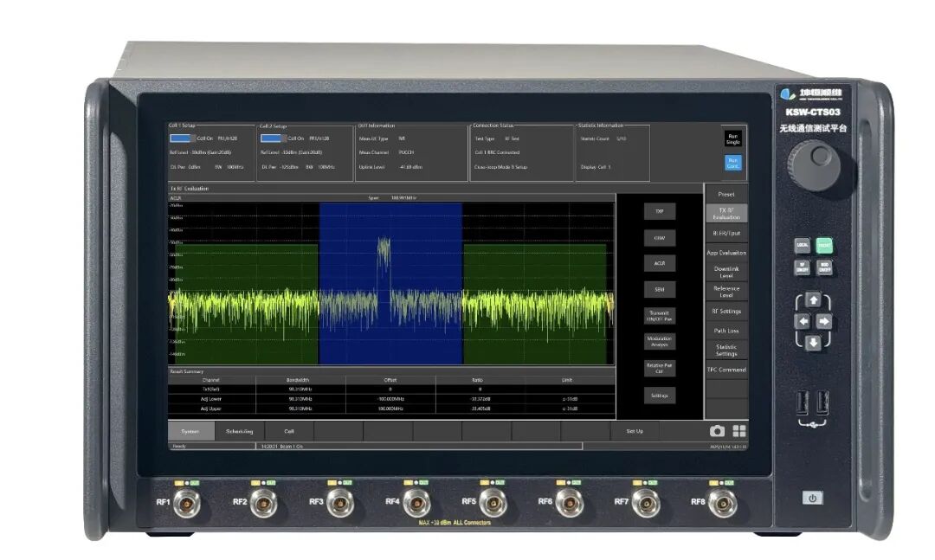Click the Run Single button
The height and width of the screenshot is (560, 935).
pos(733,139)
